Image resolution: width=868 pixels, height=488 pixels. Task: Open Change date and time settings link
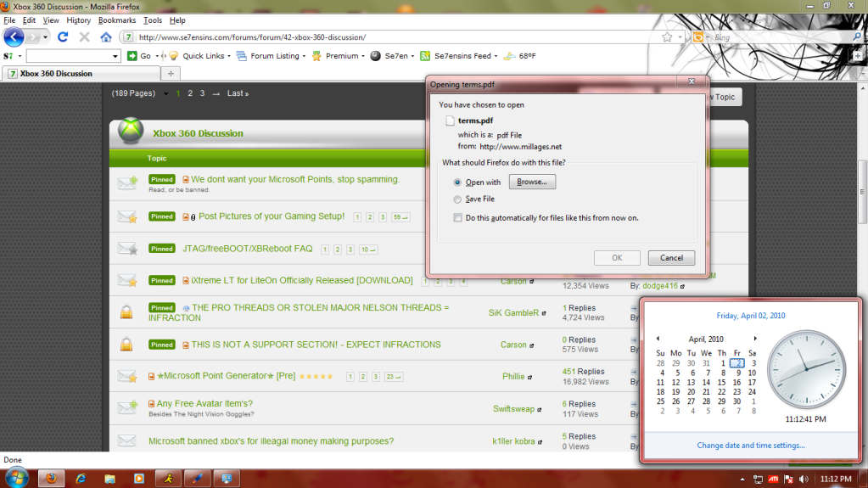pyautogui.click(x=751, y=446)
